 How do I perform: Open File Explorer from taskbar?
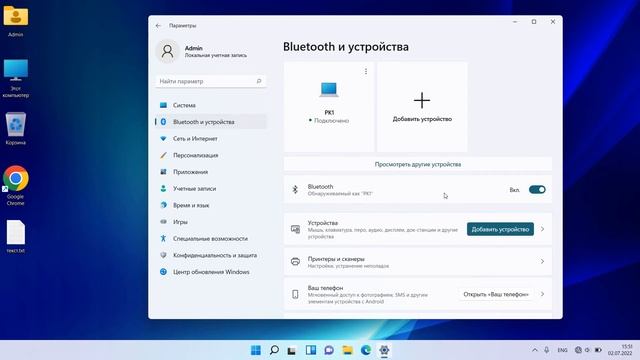pyautogui.click(x=347, y=350)
